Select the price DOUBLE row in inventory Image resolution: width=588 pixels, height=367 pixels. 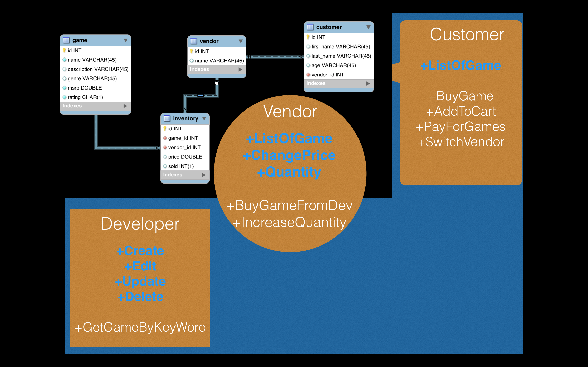pos(185,157)
